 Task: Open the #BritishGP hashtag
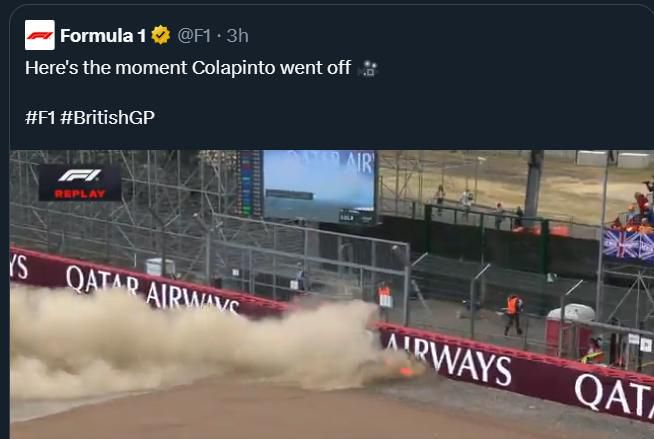107,117
